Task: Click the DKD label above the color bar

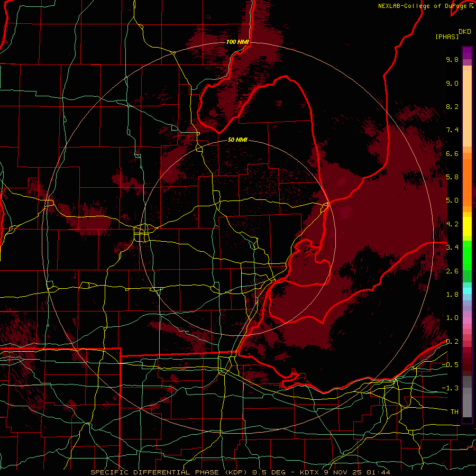Action: point(465,32)
